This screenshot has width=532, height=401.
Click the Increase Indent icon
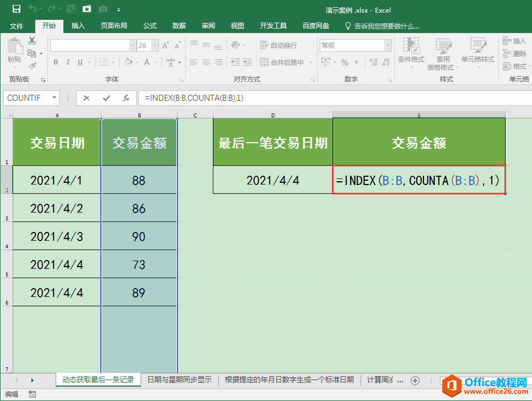[x=248, y=62]
